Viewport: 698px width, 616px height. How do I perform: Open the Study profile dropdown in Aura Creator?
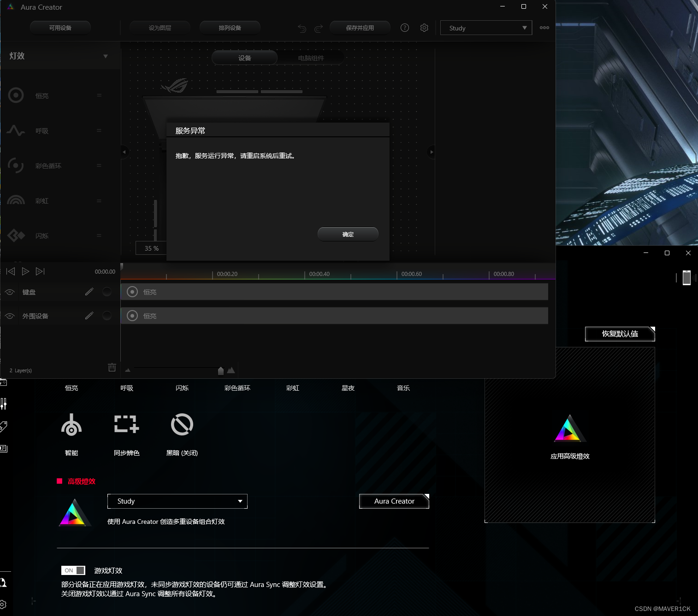tap(486, 28)
